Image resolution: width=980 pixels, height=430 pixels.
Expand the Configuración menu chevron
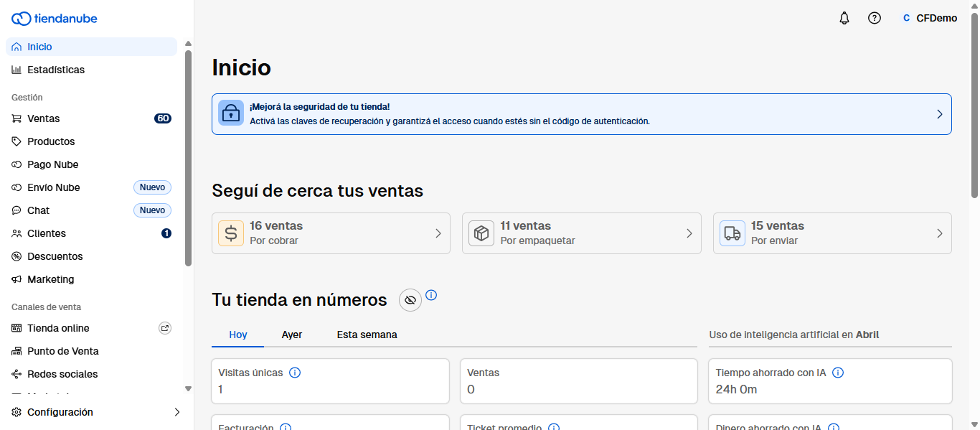(177, 412)
